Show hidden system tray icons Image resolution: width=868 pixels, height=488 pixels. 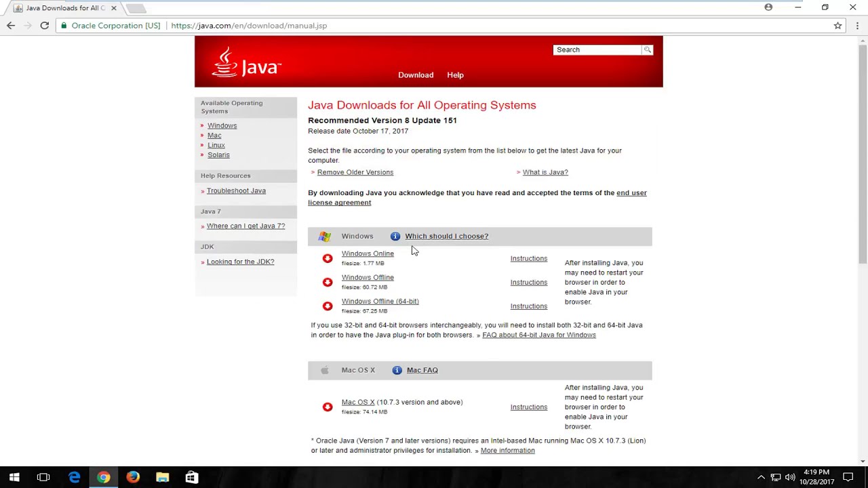coord(761,477)
